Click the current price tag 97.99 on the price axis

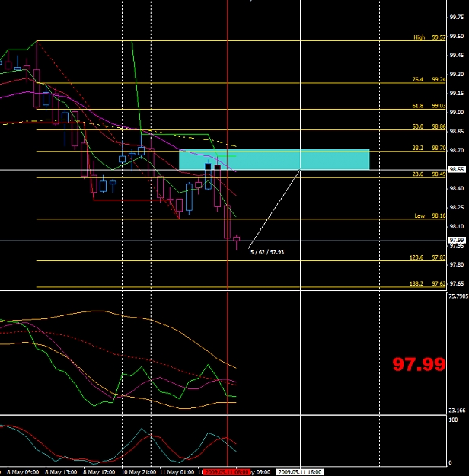457,240
